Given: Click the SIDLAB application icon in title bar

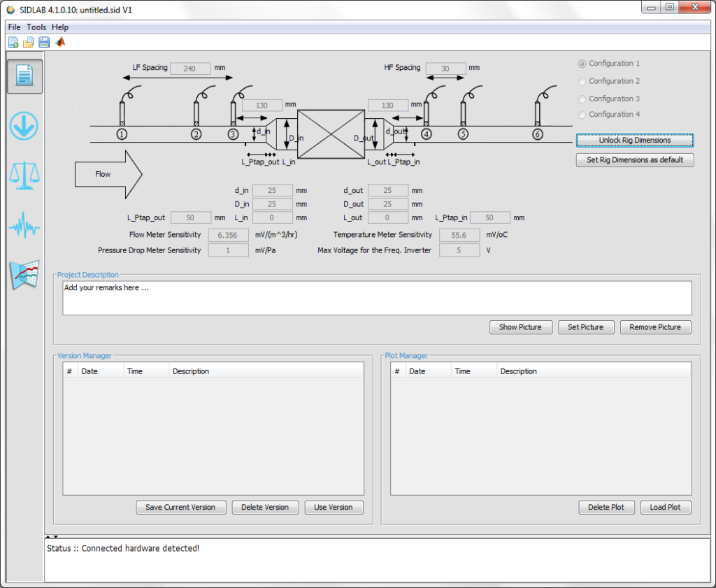Looking at the screenshot, I should click(10, 10).
